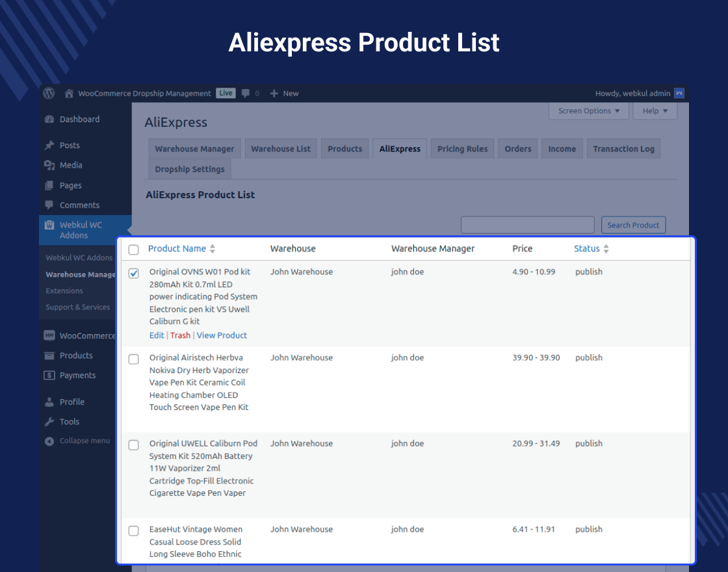Expand the Help dropdown

coord(655,111)
